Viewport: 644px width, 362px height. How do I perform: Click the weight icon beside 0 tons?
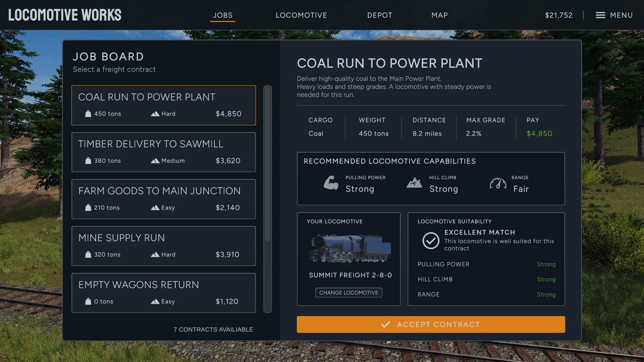(x=88, y=301)
